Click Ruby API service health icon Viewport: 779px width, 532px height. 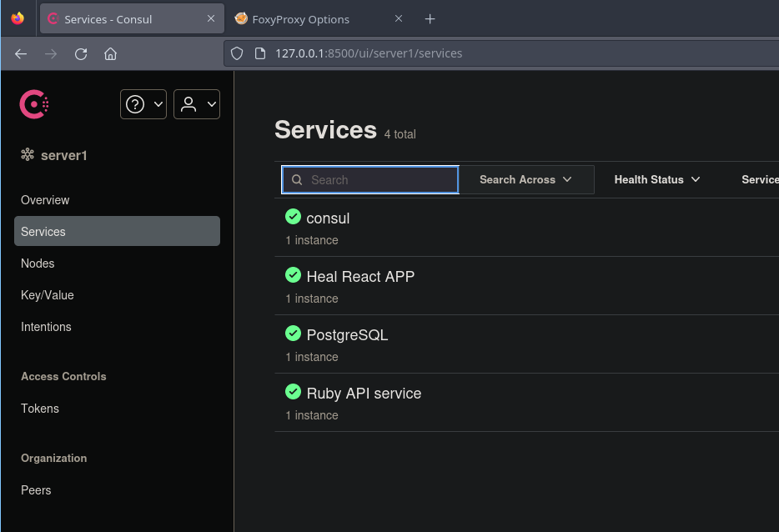[293, 391]
